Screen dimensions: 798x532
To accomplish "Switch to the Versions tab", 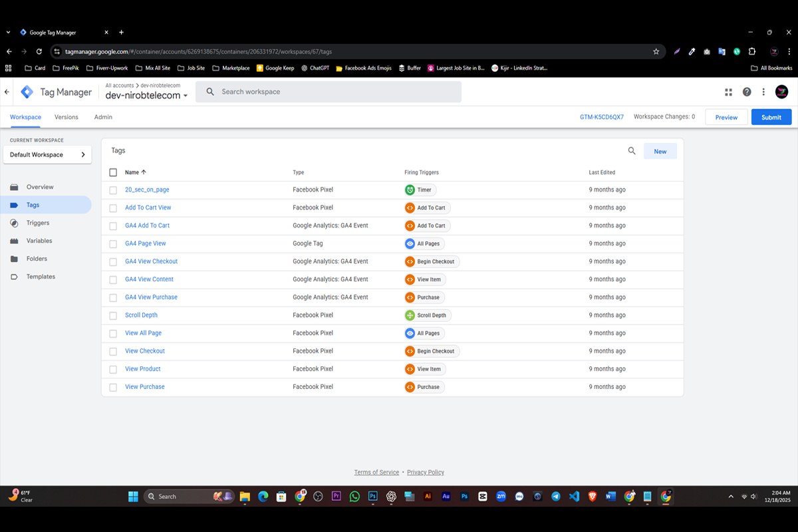I will tap(66, 117).
